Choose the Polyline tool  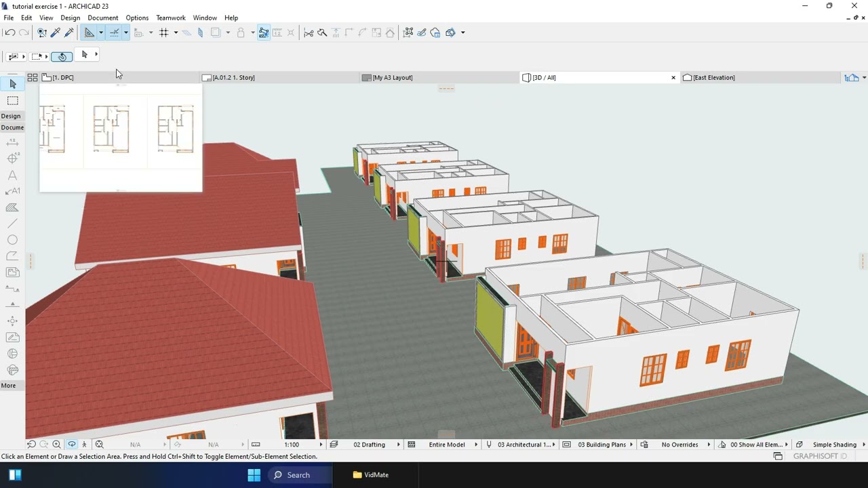tap(12, 256)
